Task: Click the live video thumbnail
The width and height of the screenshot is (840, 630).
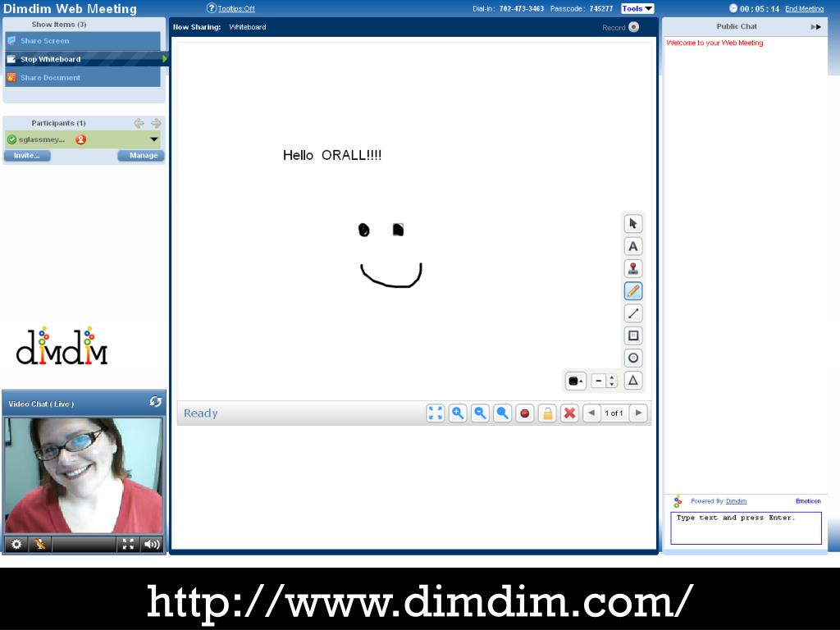Action: click(83, 476)
